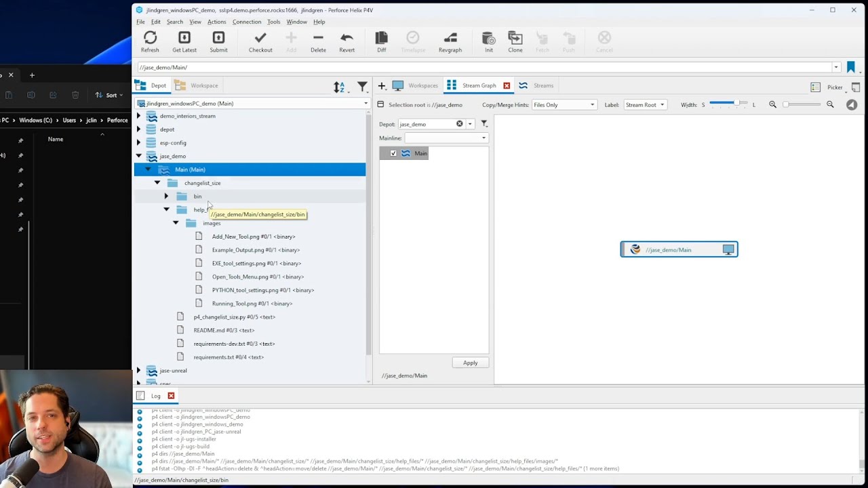Screen dimensions: 868x488
Task: Click the Revert toolbar icon
Action: tap(347, 42)
